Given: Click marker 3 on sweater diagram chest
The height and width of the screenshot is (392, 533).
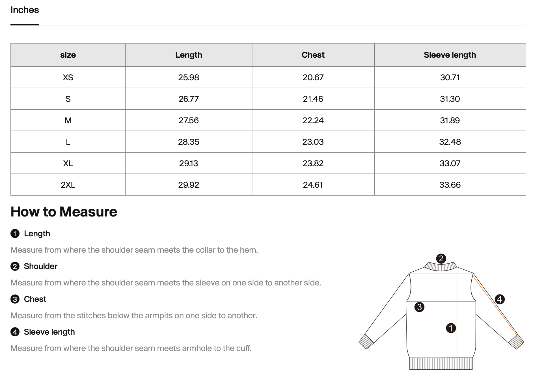Looking at the screenshot, I should point(419,307).
